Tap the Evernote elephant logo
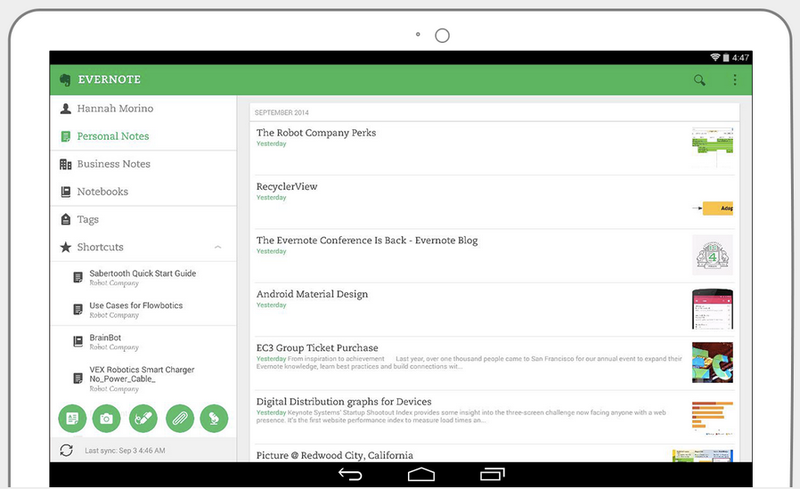800x489 pixels. pyautogui.click(x=65, y=80)
